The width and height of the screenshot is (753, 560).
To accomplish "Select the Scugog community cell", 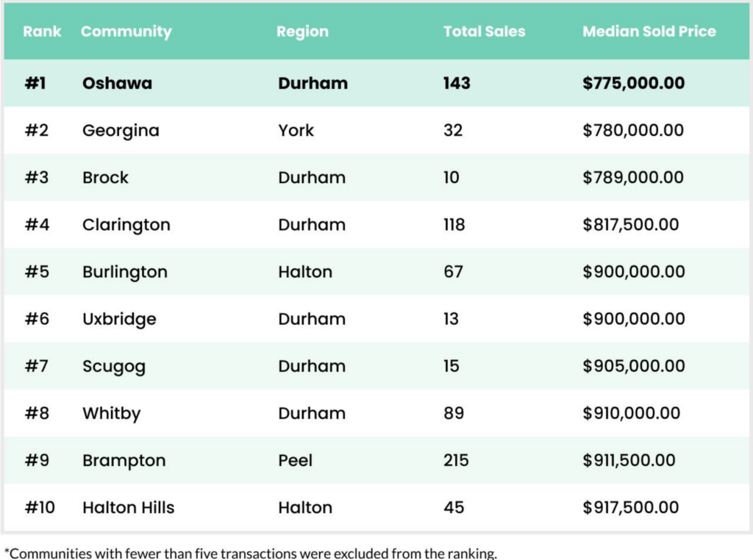I will [113, 366].
